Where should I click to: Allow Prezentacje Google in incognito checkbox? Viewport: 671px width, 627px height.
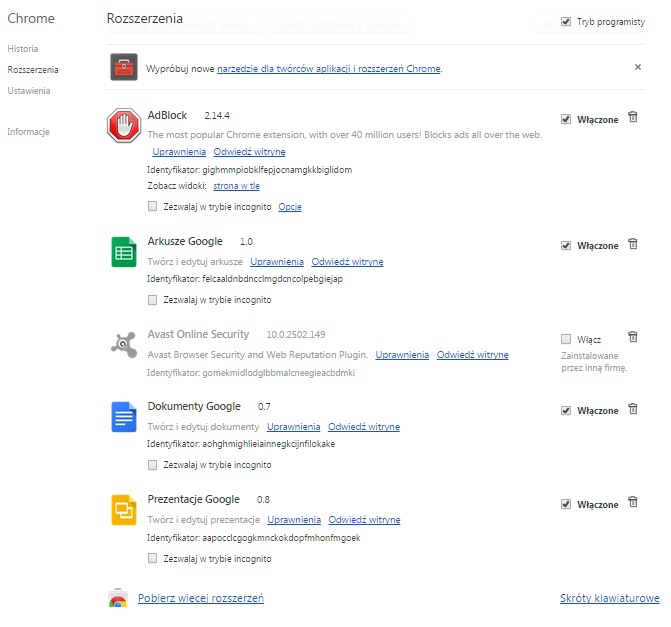pyautogui.click(x=152, y=558)
